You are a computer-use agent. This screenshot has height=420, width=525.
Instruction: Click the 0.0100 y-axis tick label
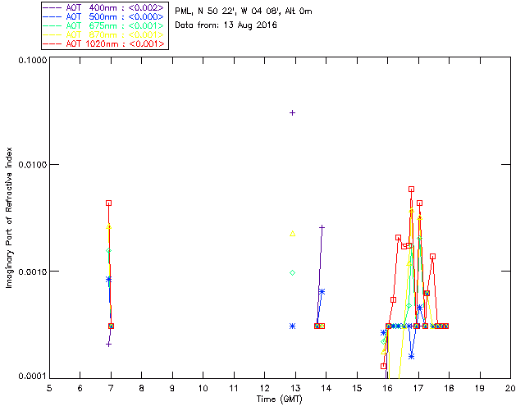click(x=33, y=164)
